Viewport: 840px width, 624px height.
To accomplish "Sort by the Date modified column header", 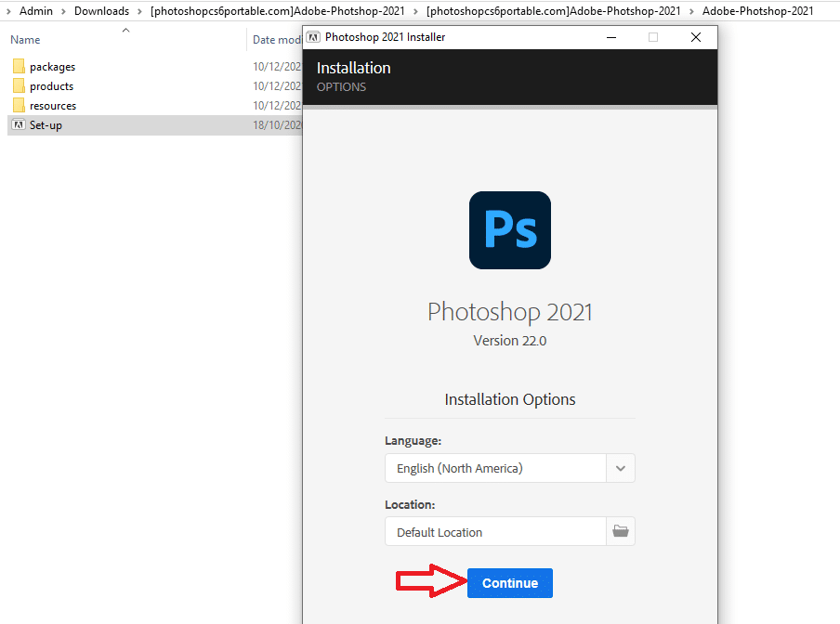I will point(277,40).
